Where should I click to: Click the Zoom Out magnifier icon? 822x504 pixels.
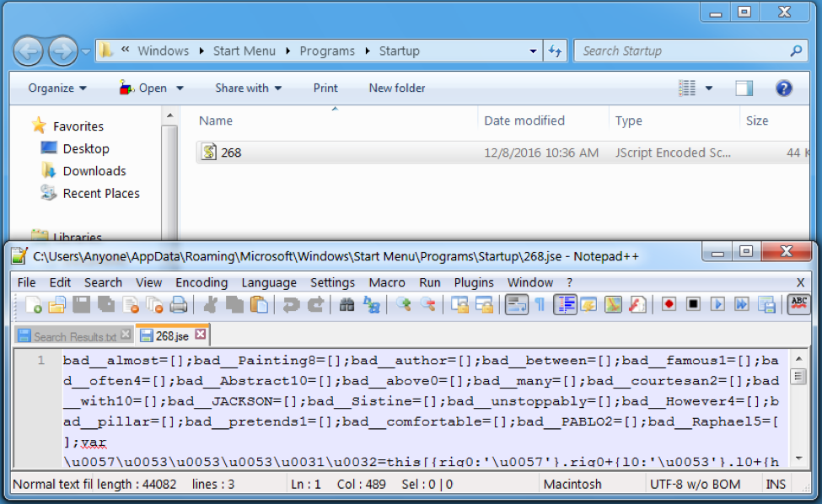tap(427, 304)
